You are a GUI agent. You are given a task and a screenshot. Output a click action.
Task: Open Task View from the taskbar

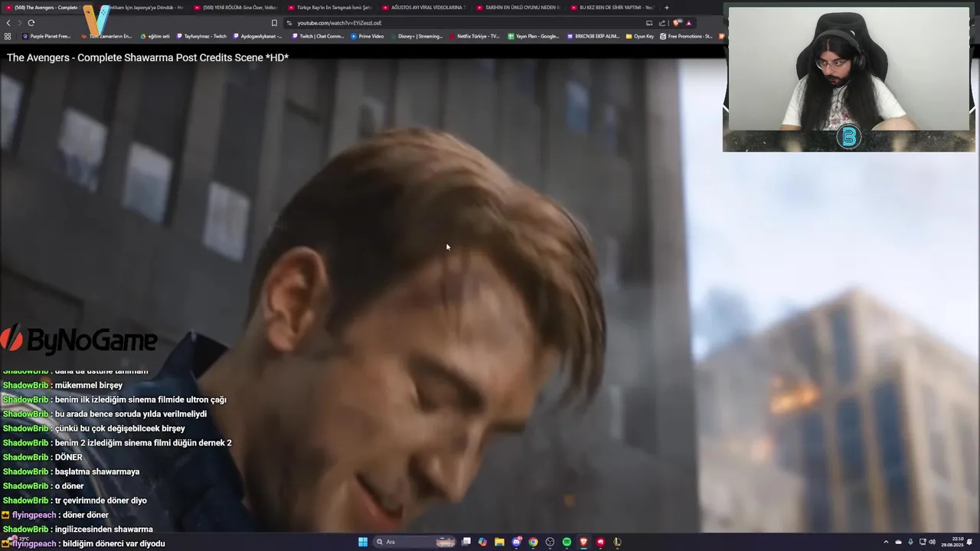click(466, 542)
